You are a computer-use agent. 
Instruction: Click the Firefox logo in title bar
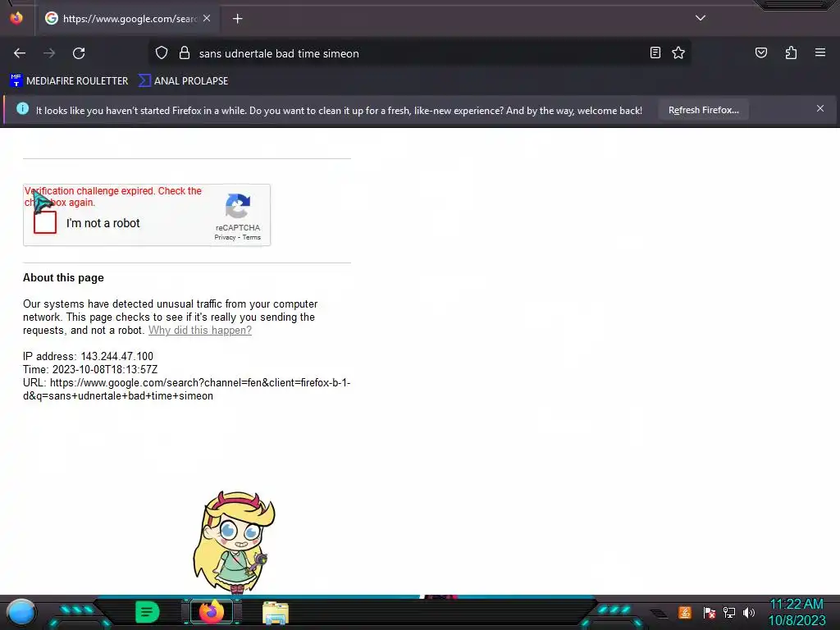pyautogui.click(x=16, y=18)
